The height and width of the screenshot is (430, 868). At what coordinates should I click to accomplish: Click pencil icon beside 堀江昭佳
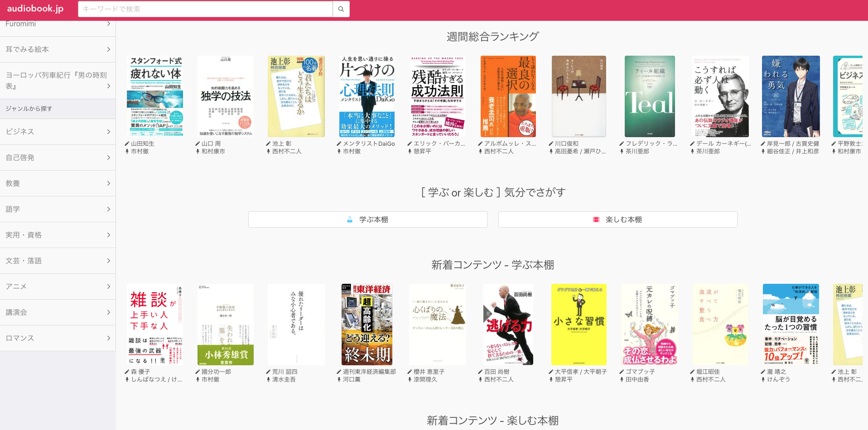click(692, 372)
